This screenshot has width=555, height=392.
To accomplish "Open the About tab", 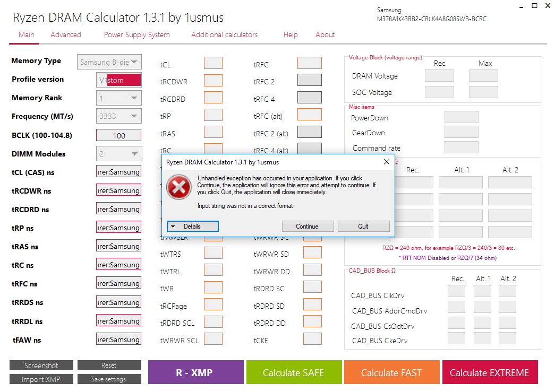I will (325, 34).
